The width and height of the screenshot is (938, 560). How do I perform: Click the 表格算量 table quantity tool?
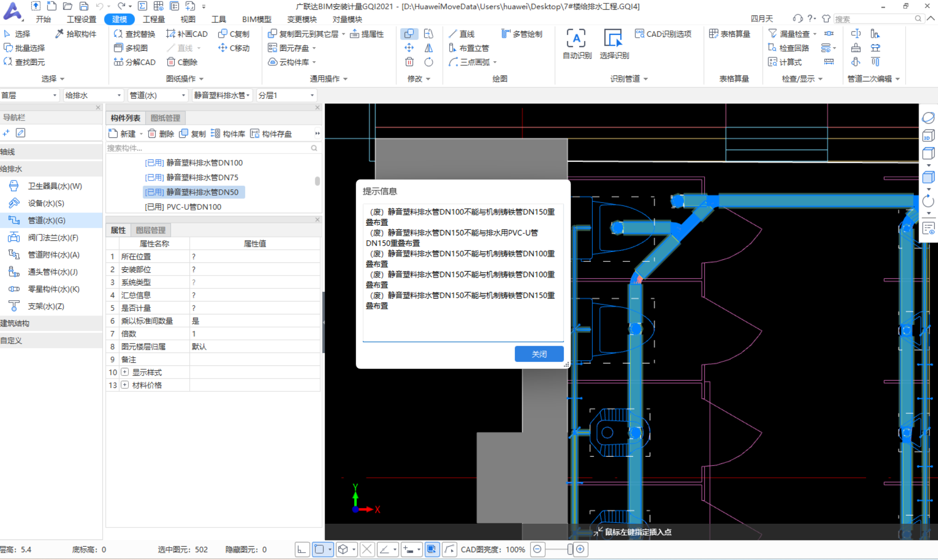click(x=730, y=34)
